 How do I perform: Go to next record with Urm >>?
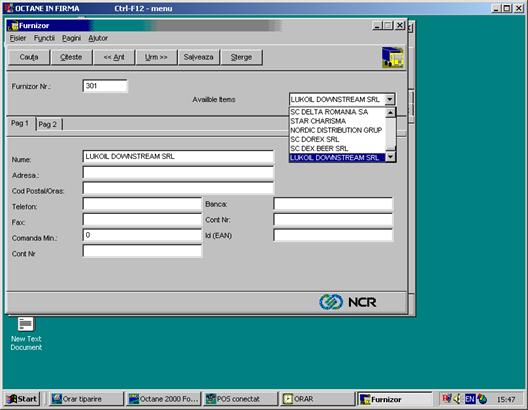coord(156,57)
